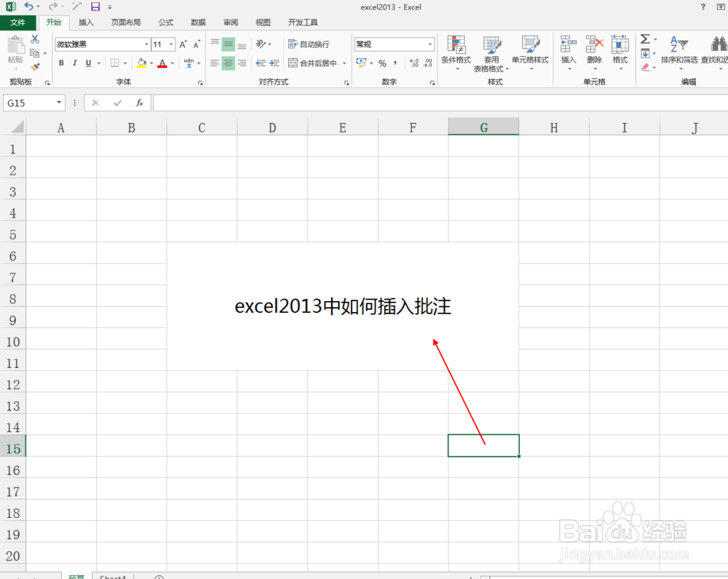The height and width of the screenshot is (579, 728).
Task: Switch to Review (审阅) tab
Action: point(231,23)
